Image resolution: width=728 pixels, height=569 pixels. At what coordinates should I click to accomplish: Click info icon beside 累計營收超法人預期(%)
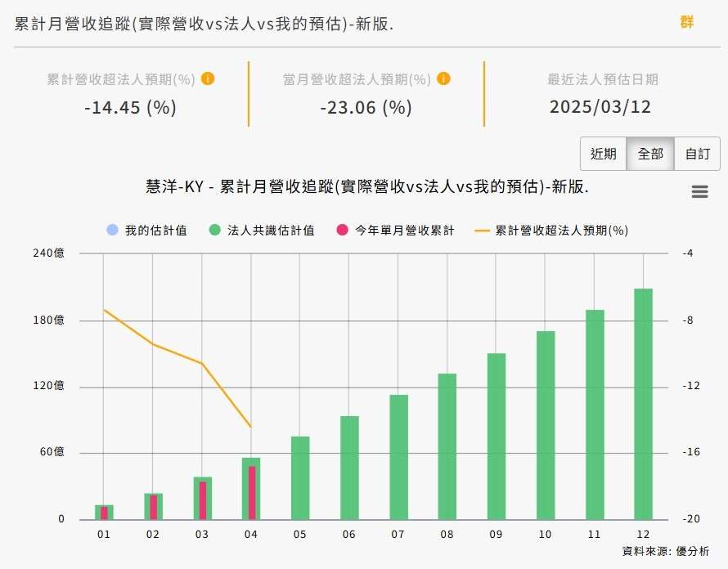(x=208, y=79)
